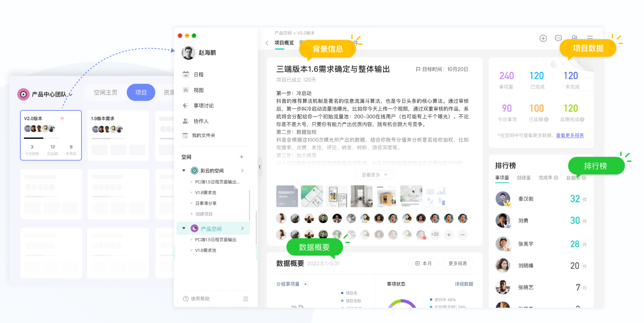The height and width of the screenshot is (323, 644).
Task: Select the 项目 tab in team window
Action: (141, 93)
